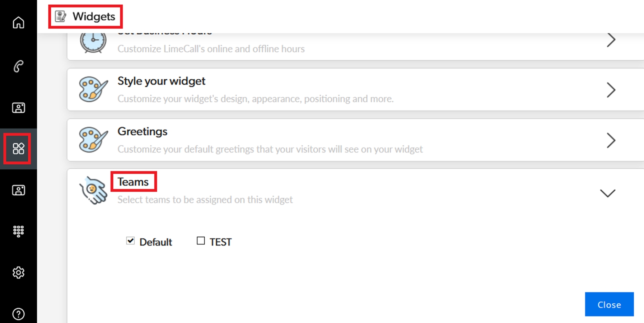Open Settings gear in sidebar
This screenshot has height=323, width=644.
[18, 273]
